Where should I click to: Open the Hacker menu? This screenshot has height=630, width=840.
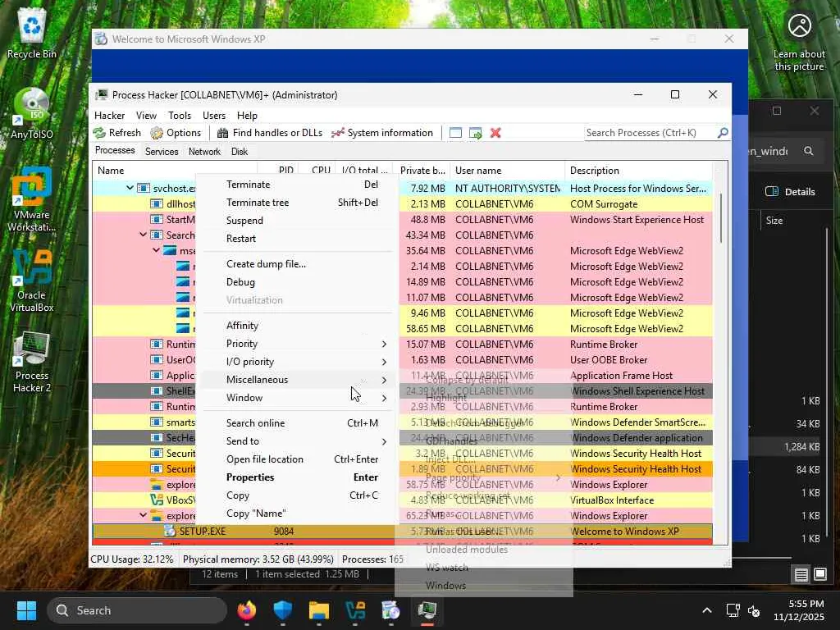(x=109, y=115)
